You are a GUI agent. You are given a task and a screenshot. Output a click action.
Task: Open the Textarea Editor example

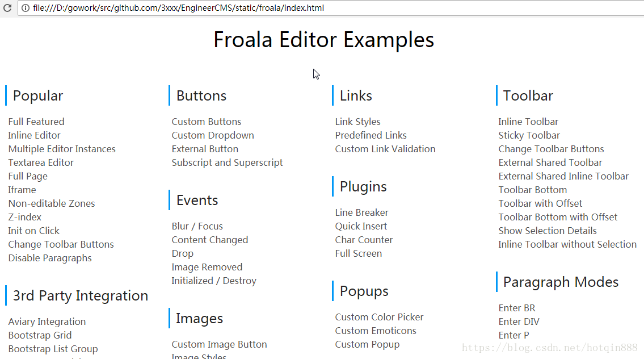click(x=41, y=162)
